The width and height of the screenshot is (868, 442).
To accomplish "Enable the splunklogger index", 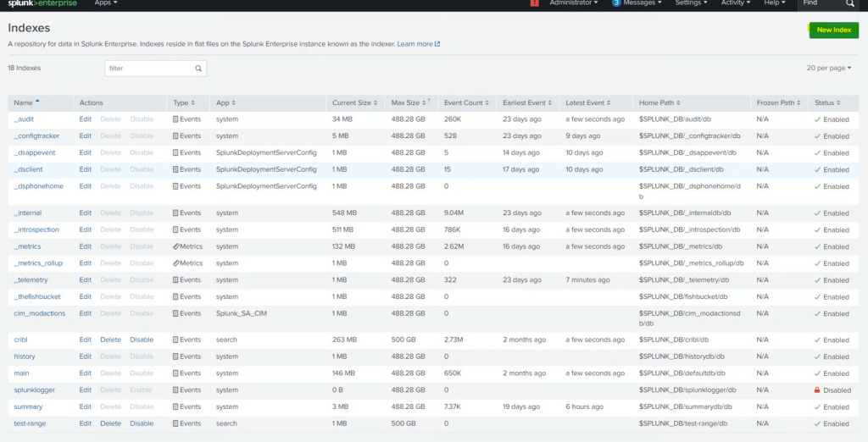I will [141, 390].
